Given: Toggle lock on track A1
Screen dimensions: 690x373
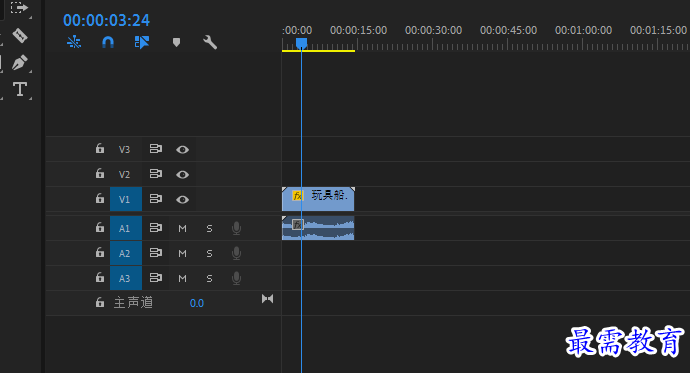Looking at the screenshot, I should [100, 227].
